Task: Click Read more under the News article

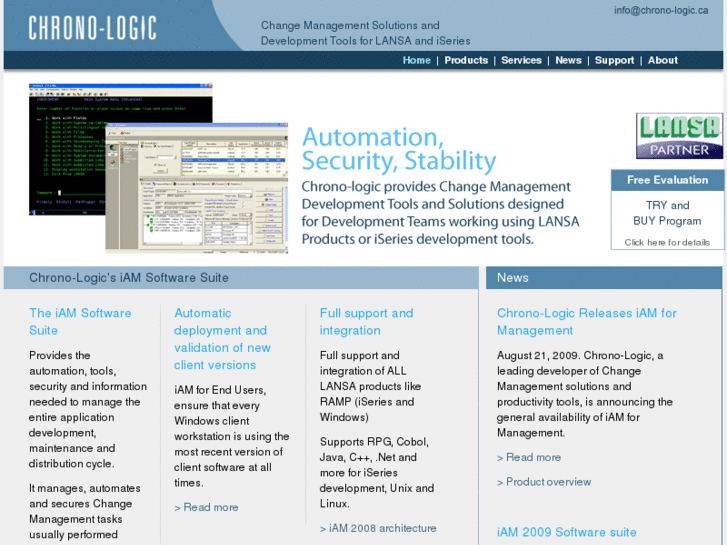Action: [529, 457]
